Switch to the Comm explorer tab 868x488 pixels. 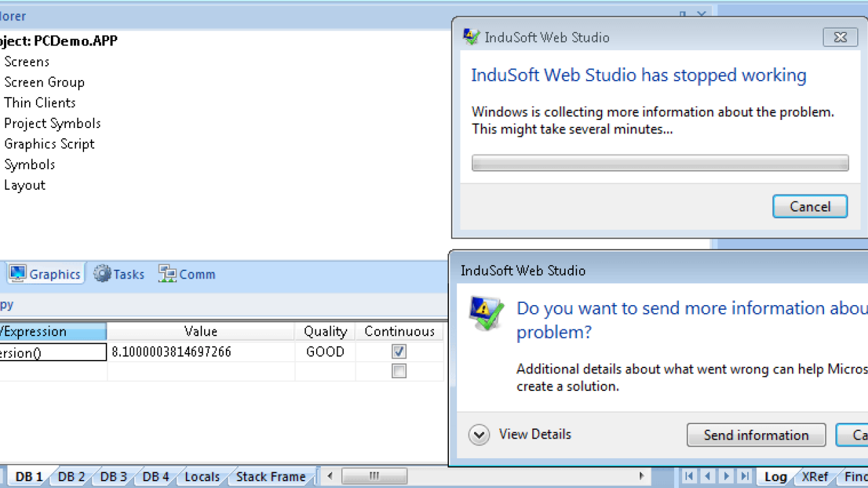click(x=187, y=274)
